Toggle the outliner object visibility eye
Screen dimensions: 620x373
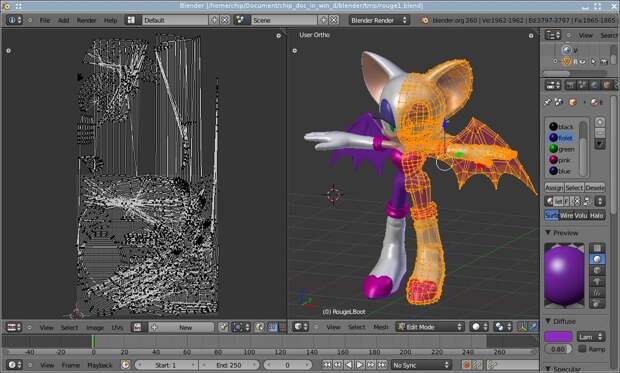pos(583,61)
